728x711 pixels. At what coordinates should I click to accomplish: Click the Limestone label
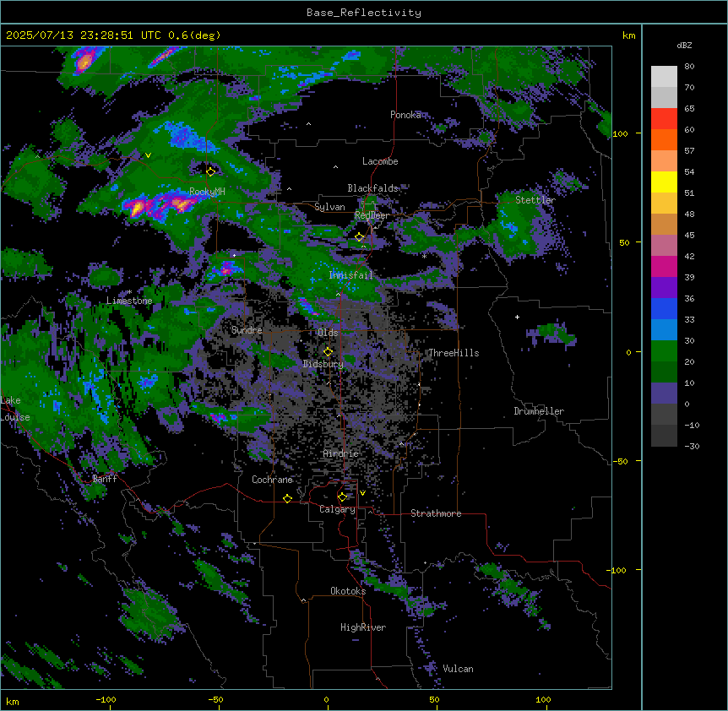[x=129, y=301]
